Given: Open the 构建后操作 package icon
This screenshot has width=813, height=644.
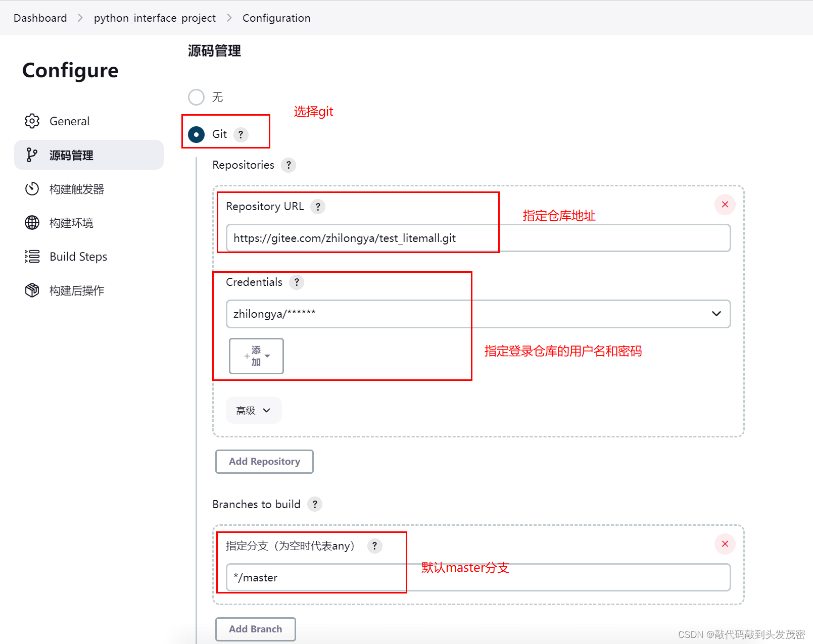Looking at the screenshot, I should 32,290.
